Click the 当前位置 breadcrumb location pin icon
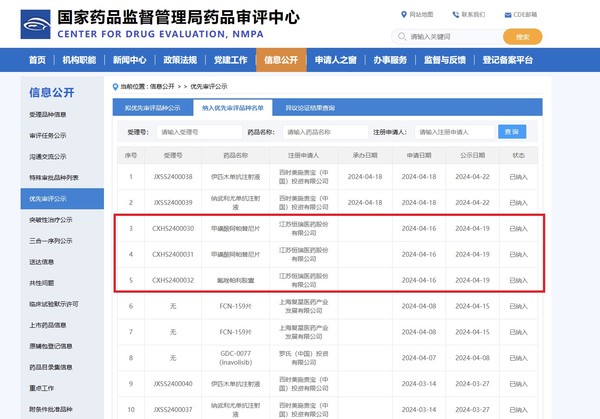This screenshot has height=419, width=600. pos(115,87)
